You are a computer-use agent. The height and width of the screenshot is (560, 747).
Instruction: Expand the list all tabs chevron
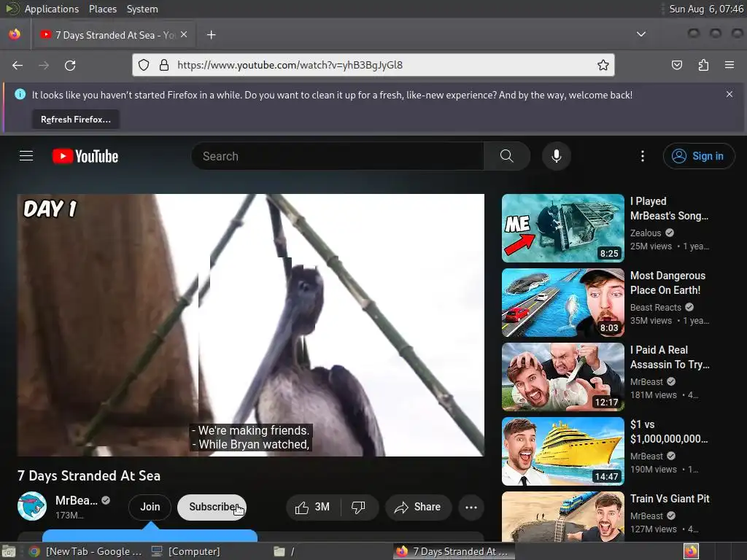tap(641, 34)
